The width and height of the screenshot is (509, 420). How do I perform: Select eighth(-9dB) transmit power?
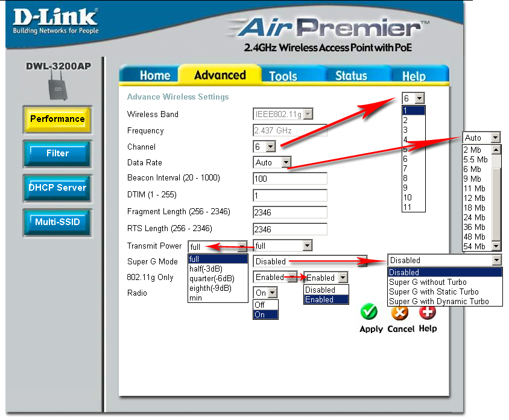[x=218, y=288]
